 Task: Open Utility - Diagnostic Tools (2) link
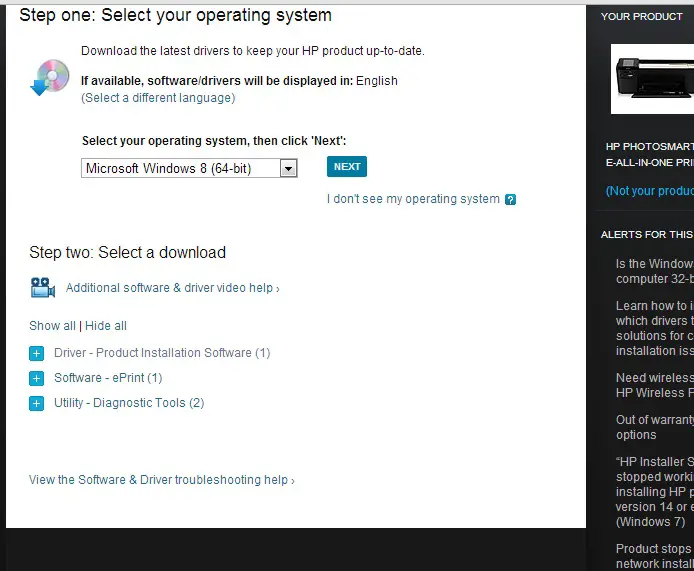click(129, 403)
